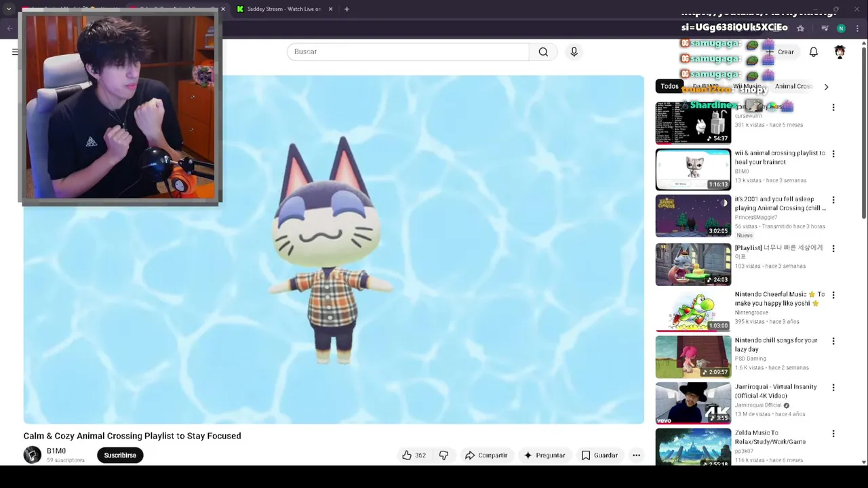Open options for Nintendo Cheerful Music video
The height and width of the screenshot is (488, 868).
[833, 295]
